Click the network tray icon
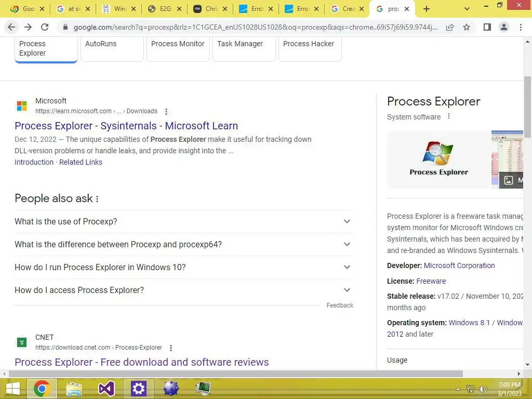The image size is (532, 399). pos(471,389)
